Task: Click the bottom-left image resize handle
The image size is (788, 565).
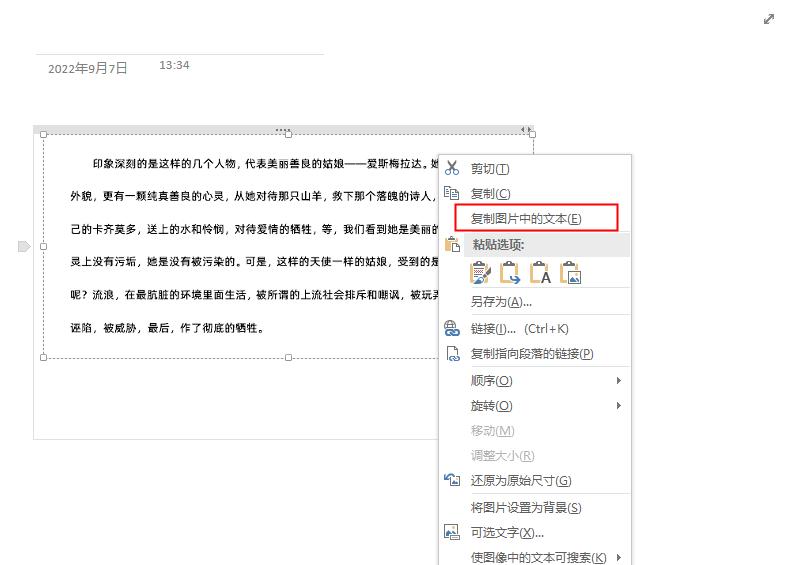Action: (x=44, y=357)
